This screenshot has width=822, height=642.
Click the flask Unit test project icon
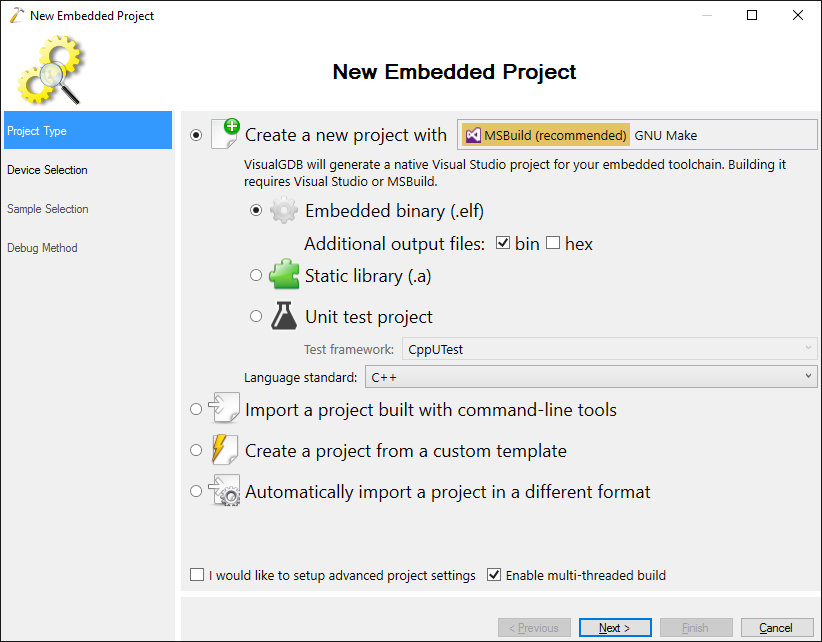284,315
